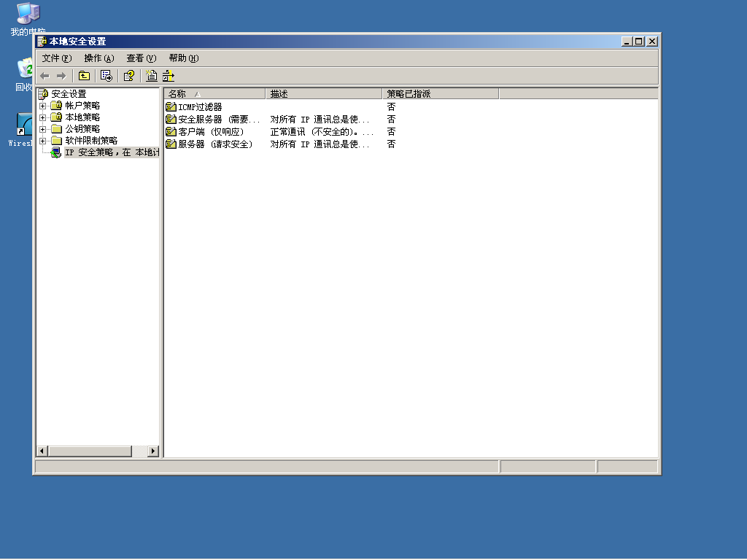Click the 公钥策略 folder icon
Image resolution: width=747 pixels, height=560 pixels.
57,128
